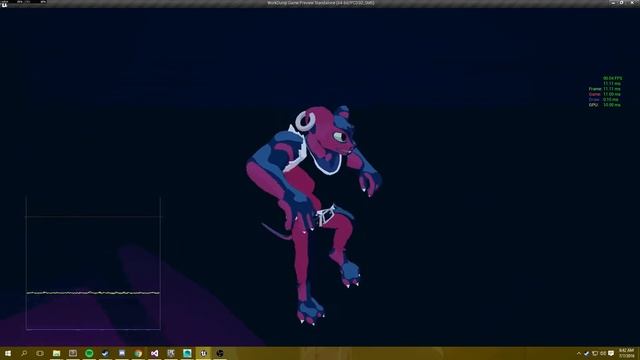Open Visual Studio from the taskbar

[x=154, y=353]
